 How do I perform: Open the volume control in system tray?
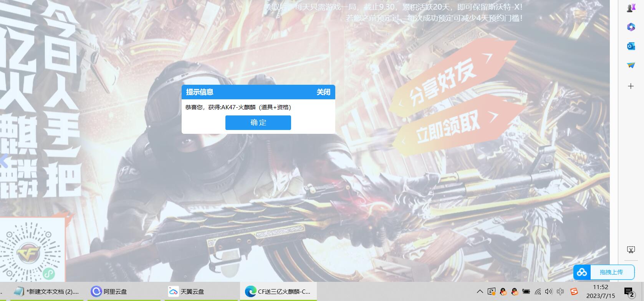point(549,292)
